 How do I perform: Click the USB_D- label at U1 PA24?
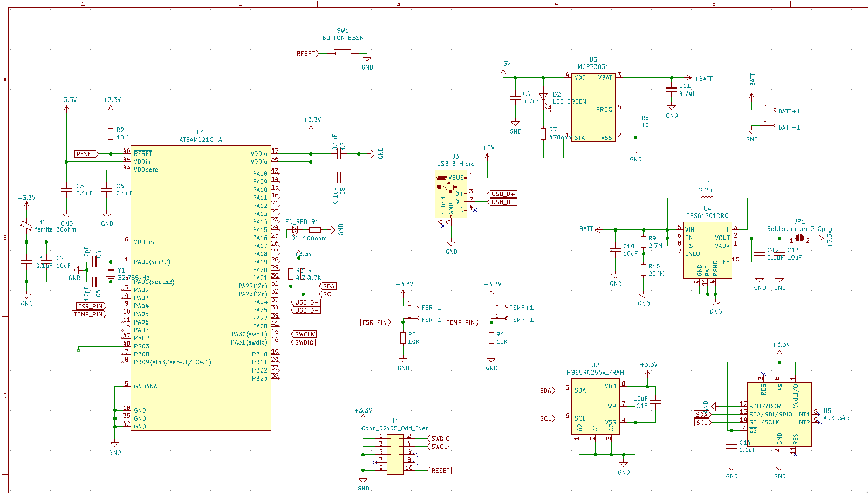click(306, 302)
